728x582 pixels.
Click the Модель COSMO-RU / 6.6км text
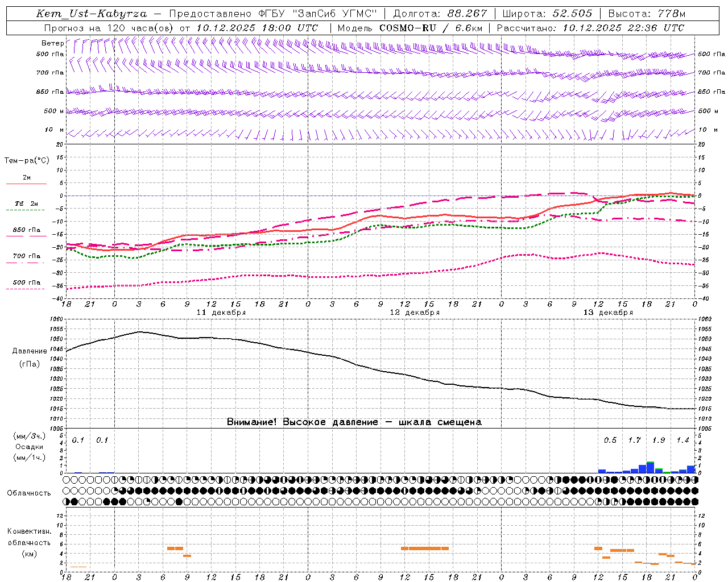pos(410,28)
